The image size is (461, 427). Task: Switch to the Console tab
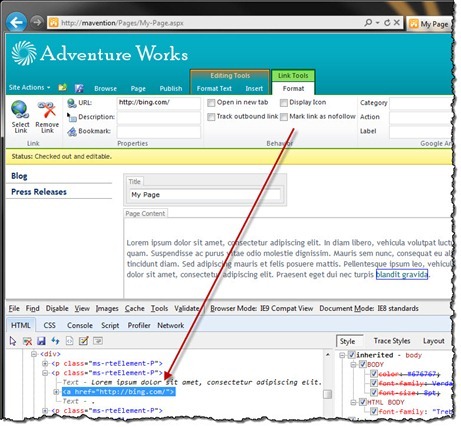tap(80, 325)
